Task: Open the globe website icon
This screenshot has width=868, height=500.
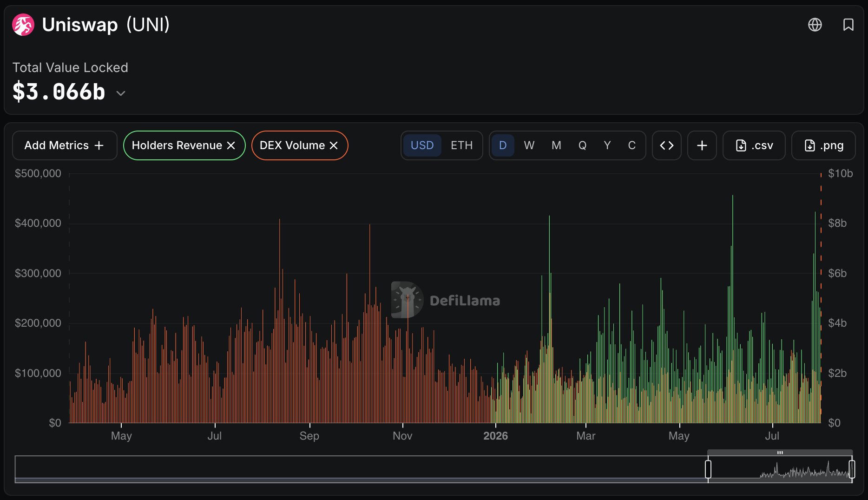Action: point(815,25)
